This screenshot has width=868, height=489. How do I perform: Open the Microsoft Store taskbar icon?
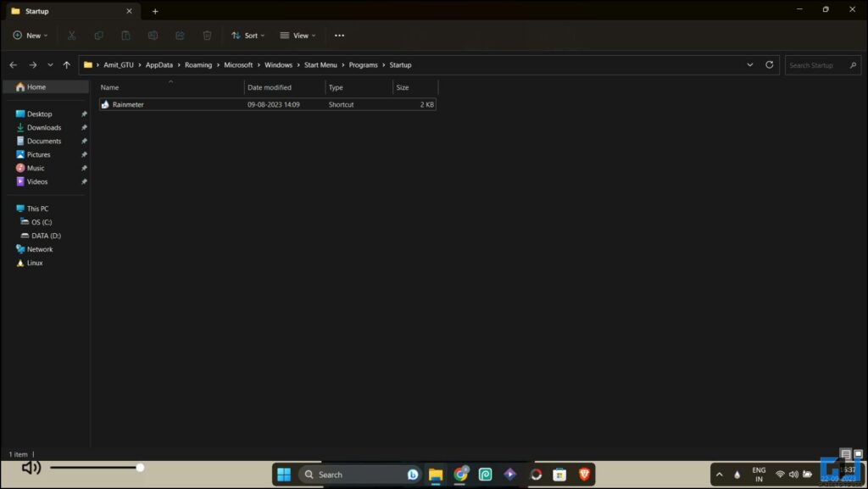[559, 475]
